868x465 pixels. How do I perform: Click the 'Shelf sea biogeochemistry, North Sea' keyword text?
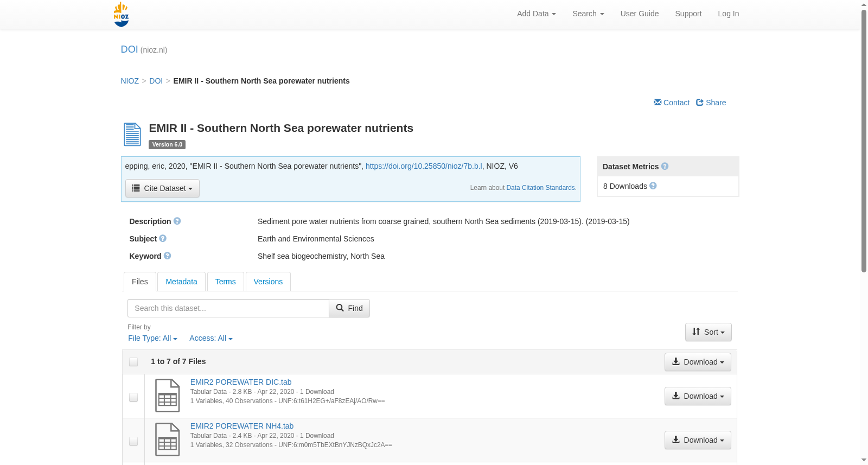[x=321, y=256]
